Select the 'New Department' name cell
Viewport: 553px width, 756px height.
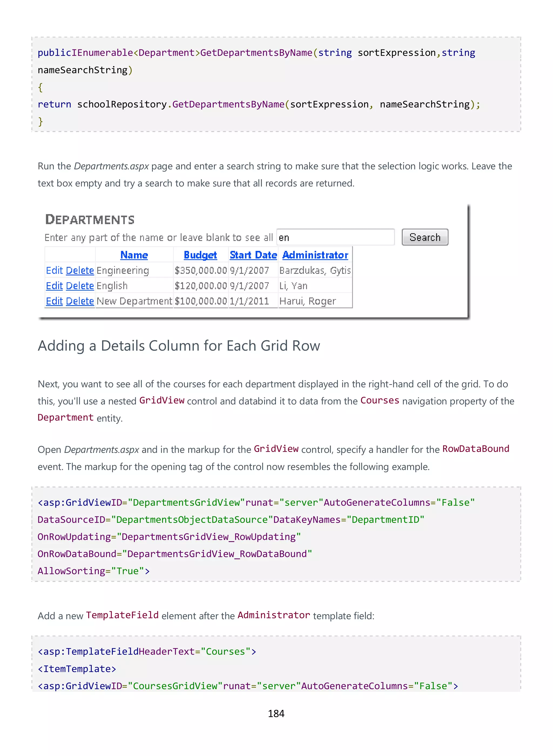tap(134, 301)
